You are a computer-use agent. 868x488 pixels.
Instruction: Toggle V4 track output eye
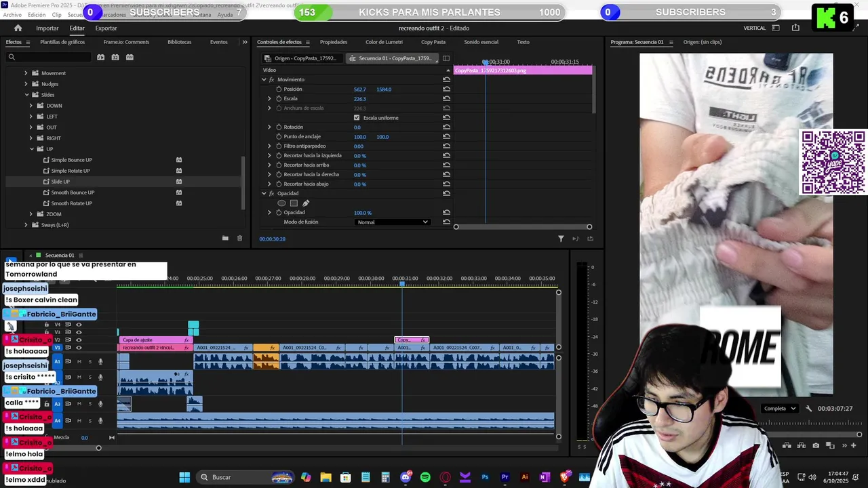(79, 325)
